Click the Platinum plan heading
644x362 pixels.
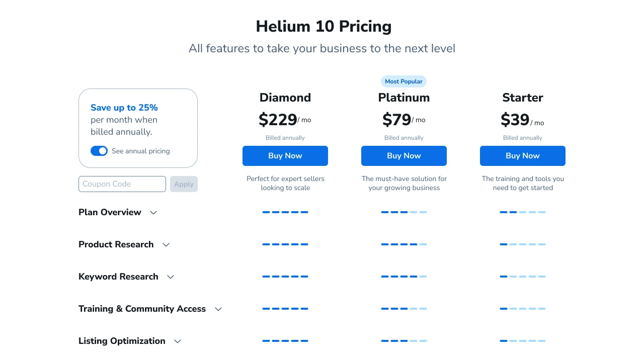pos(404,98)
